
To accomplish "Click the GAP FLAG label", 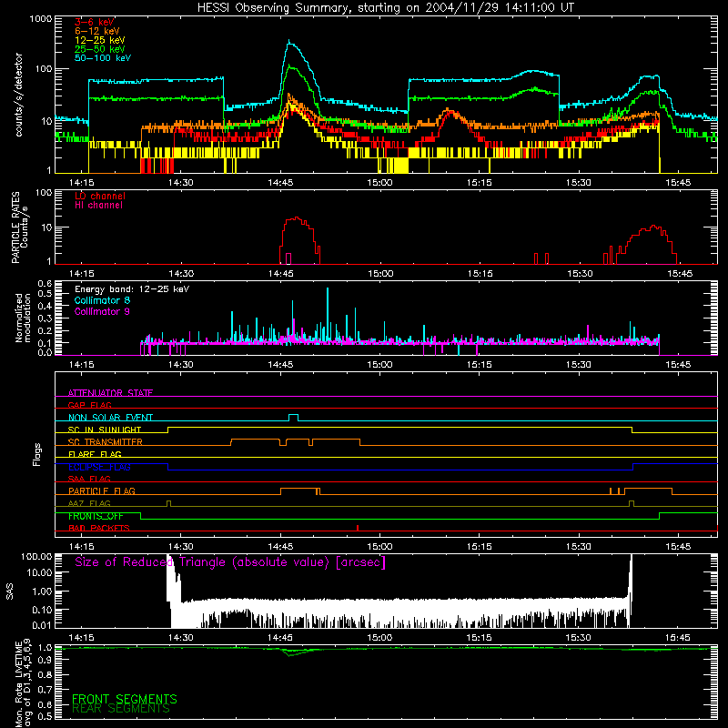I will pyautogui.click(x=90, y=405).
